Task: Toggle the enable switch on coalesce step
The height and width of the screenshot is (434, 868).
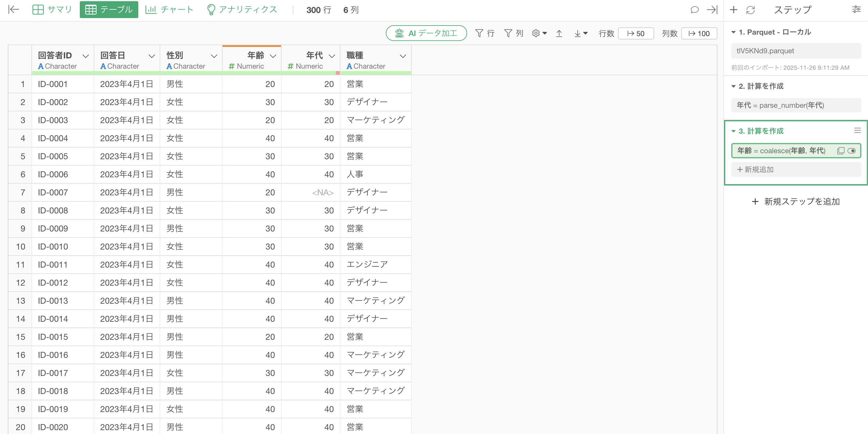Action: 851,150
